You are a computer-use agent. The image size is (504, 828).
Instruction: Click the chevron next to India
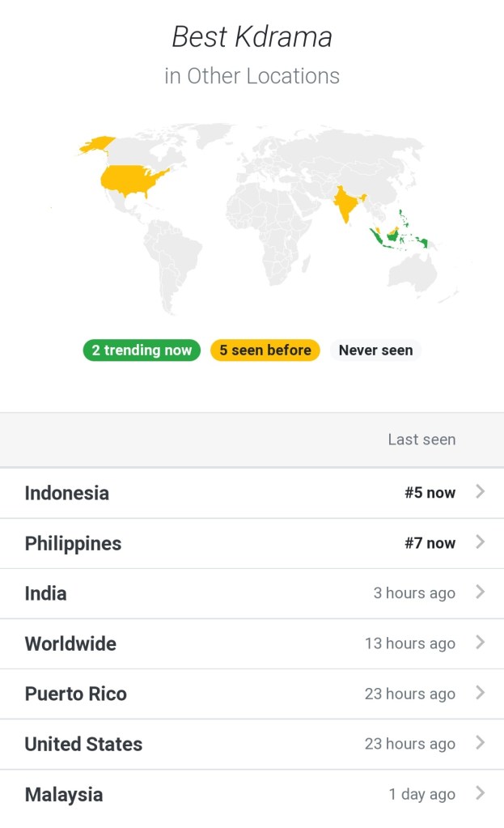tap(480, 592)
